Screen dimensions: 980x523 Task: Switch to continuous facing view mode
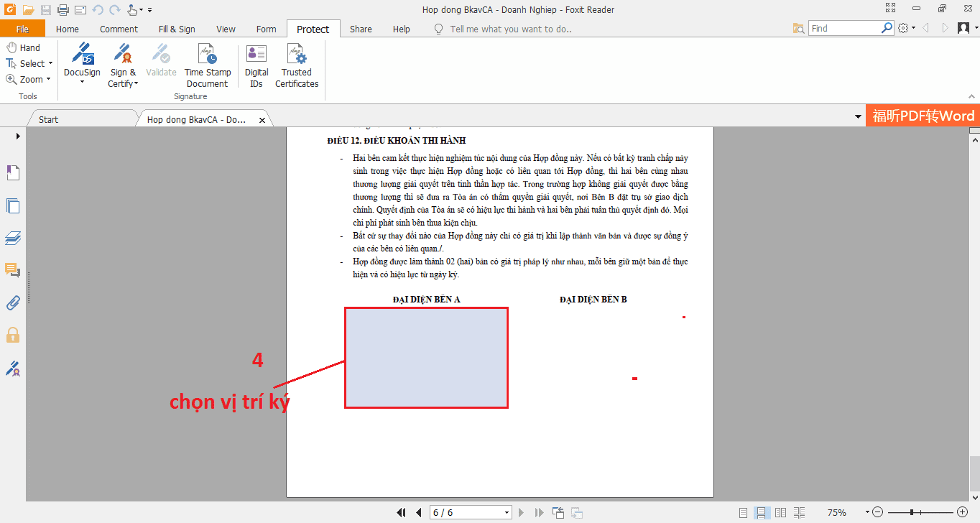tap(798, 512)
